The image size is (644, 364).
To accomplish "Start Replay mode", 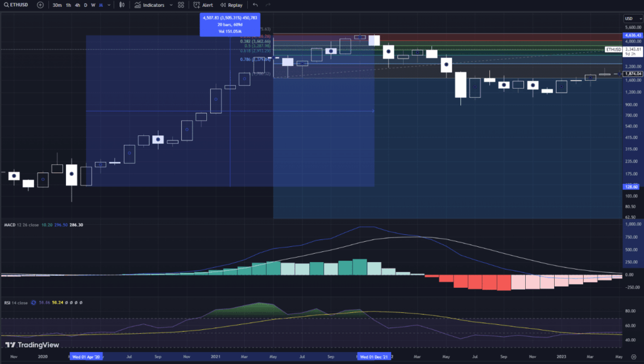I will click(x=230, y=6).
